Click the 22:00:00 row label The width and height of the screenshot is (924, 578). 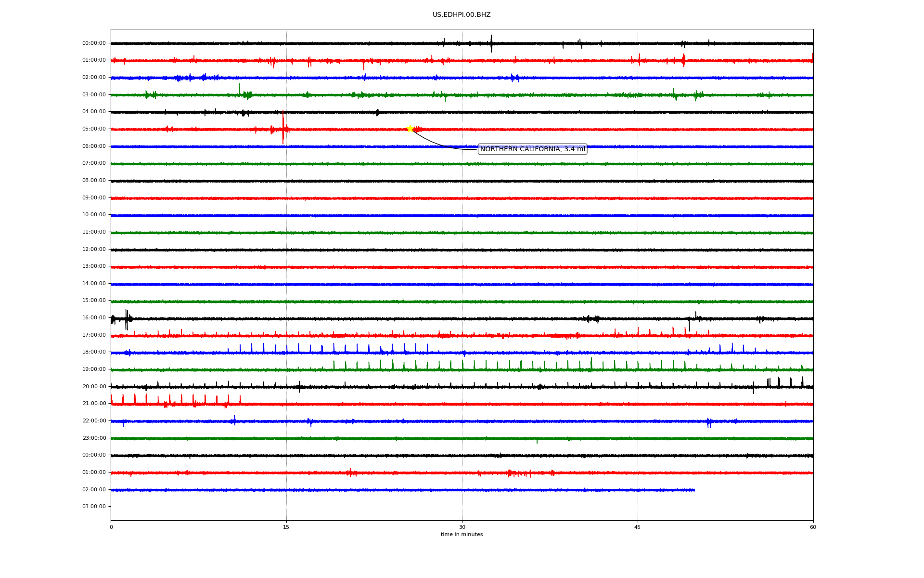[94, 421]
